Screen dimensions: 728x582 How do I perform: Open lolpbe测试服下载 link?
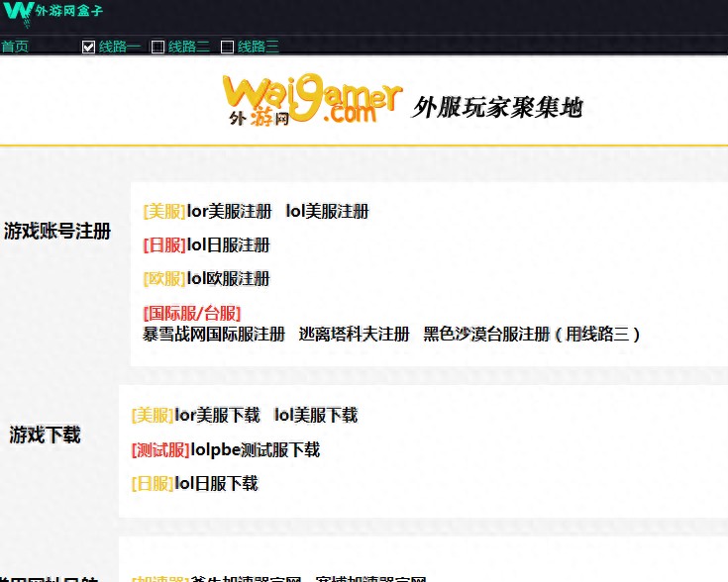[x=256, y=449]
